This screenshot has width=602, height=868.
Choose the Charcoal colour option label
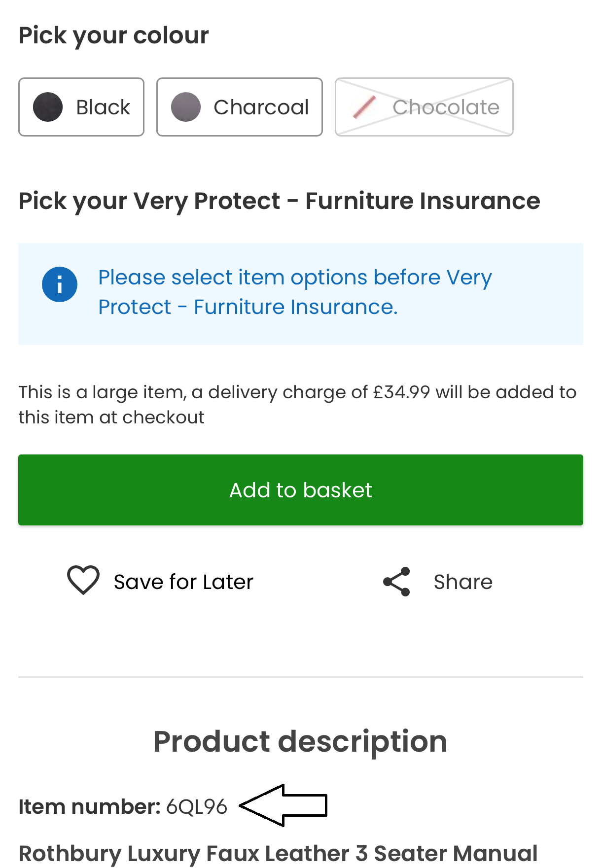tap(261, 107)
